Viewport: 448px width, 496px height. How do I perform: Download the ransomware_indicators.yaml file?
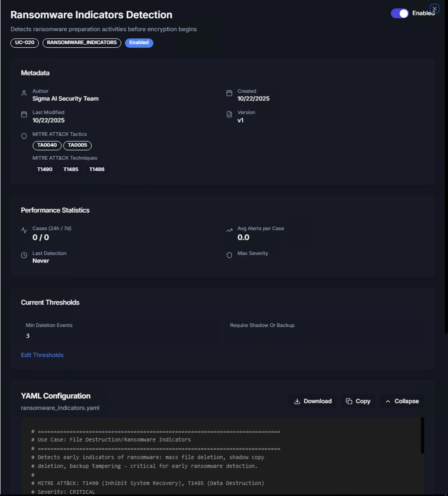pos(312,401)
